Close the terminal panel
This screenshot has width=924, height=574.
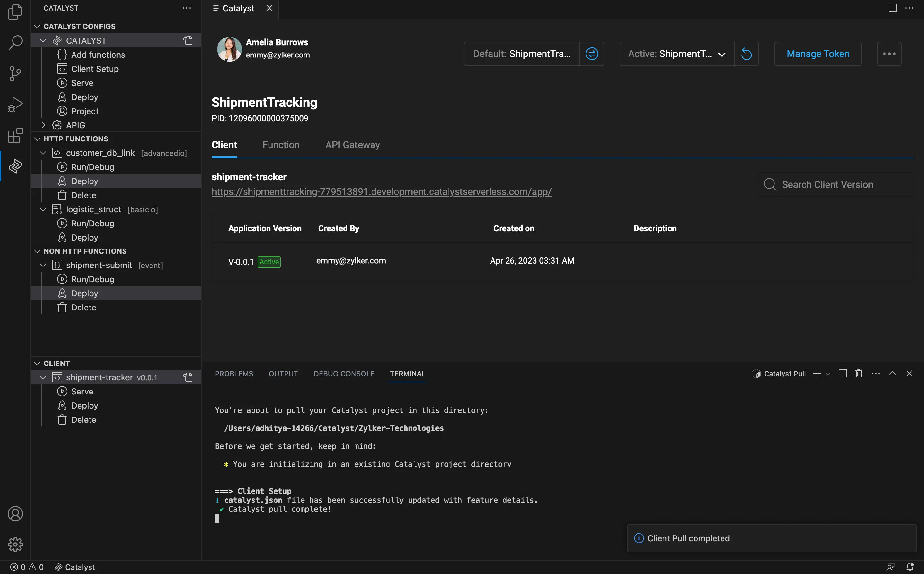coord(909,374)
